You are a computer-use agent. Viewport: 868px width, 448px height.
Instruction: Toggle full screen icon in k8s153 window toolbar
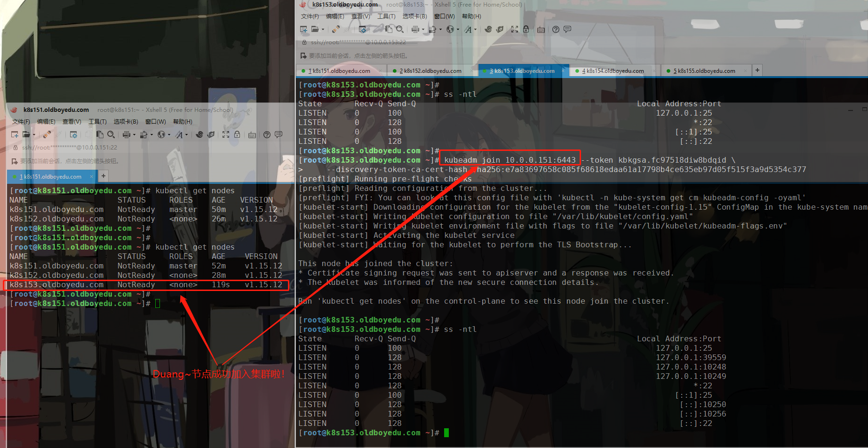(514, 29)
